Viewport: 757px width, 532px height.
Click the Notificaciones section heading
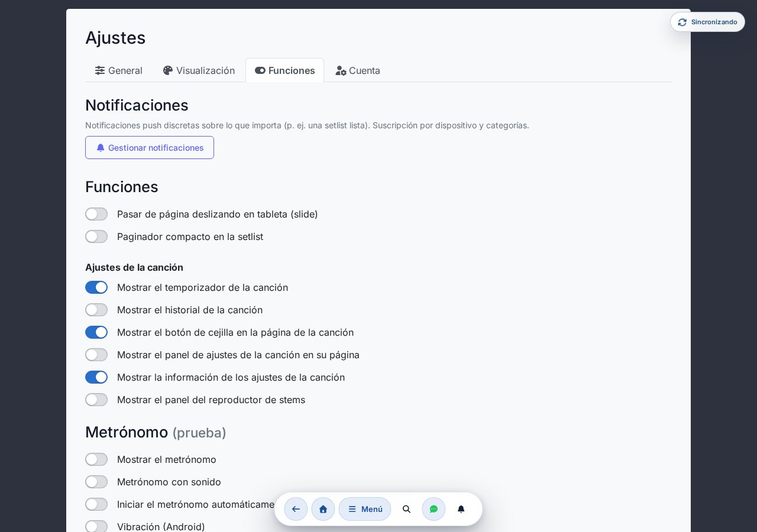137,105
